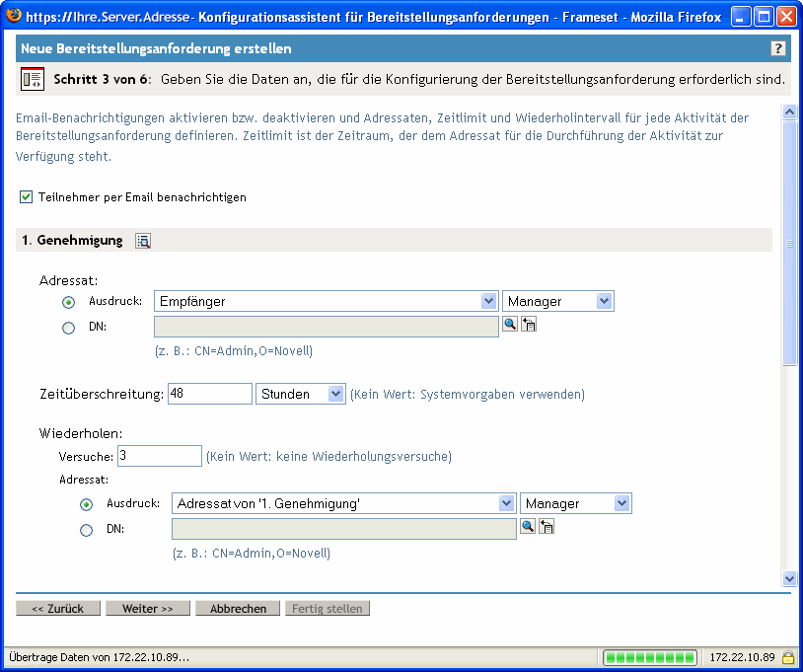Select DN radio under Wiederholen Adressat

[86, 530]
